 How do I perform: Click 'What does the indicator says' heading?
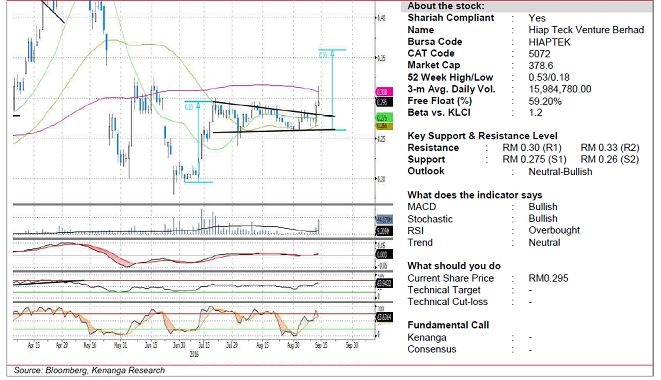click(475, 195)
